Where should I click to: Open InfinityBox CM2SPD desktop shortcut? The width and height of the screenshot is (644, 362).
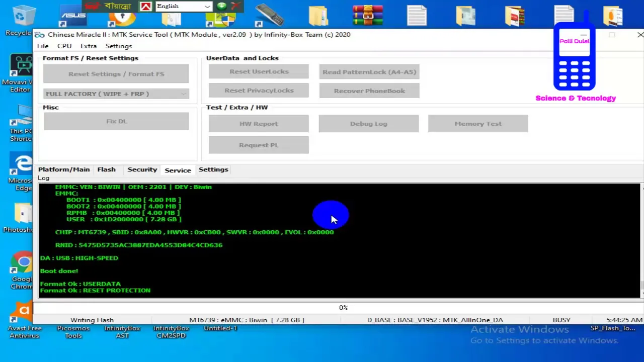pyautogui.click(x=171, y=331)
